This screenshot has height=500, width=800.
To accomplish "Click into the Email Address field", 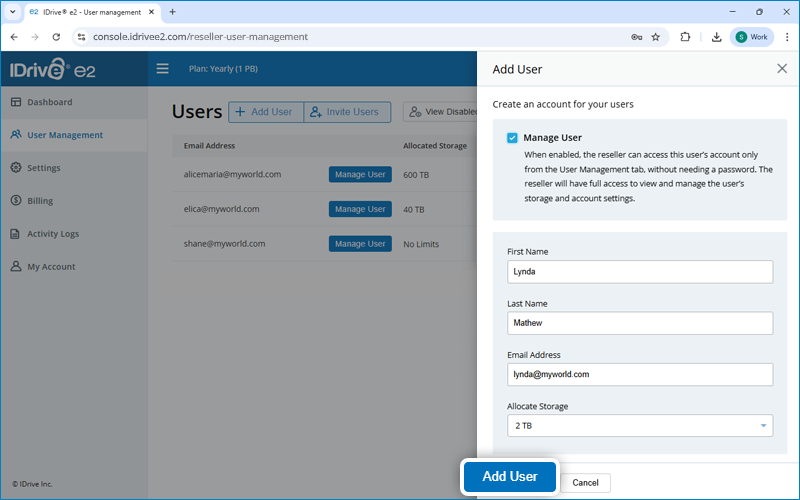I will 640,374.
